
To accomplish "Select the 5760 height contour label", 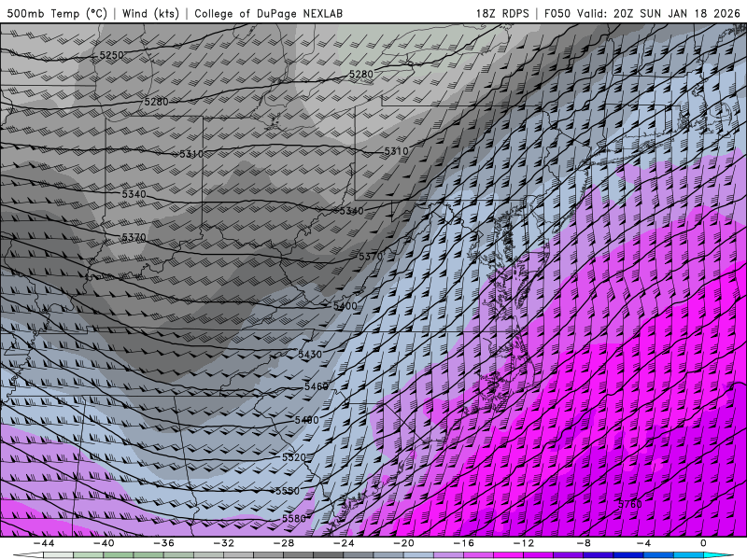I will [630, 504].
